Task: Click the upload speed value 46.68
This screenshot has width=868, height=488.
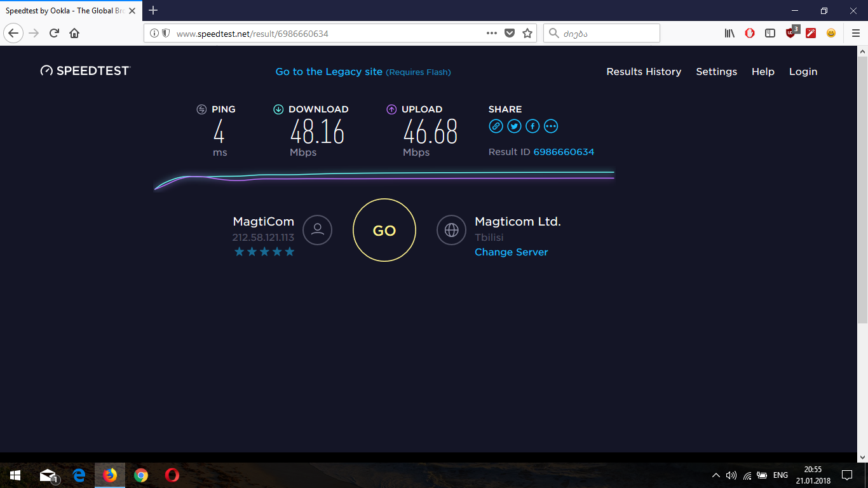Action: [430, 132]
